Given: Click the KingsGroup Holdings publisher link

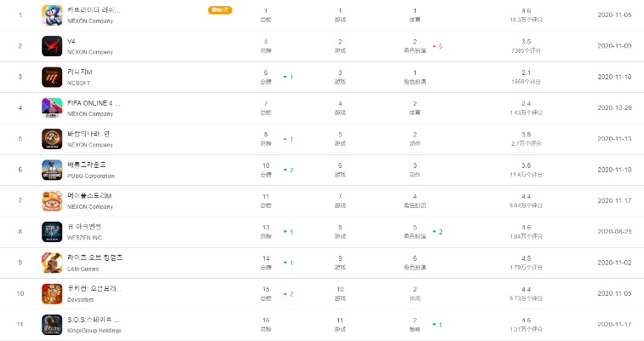Looking at the screenshot, I should click(95, 330).
